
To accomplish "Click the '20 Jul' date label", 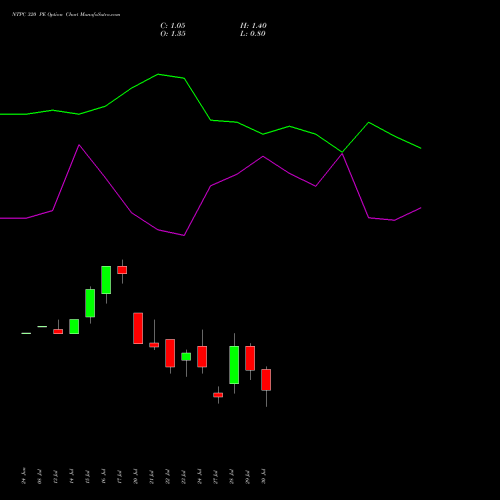I will click(x=135, y=476).
